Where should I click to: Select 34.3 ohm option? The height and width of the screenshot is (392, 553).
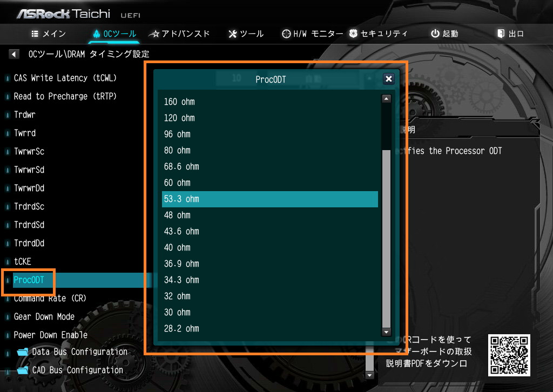click(x=270, y=280)
